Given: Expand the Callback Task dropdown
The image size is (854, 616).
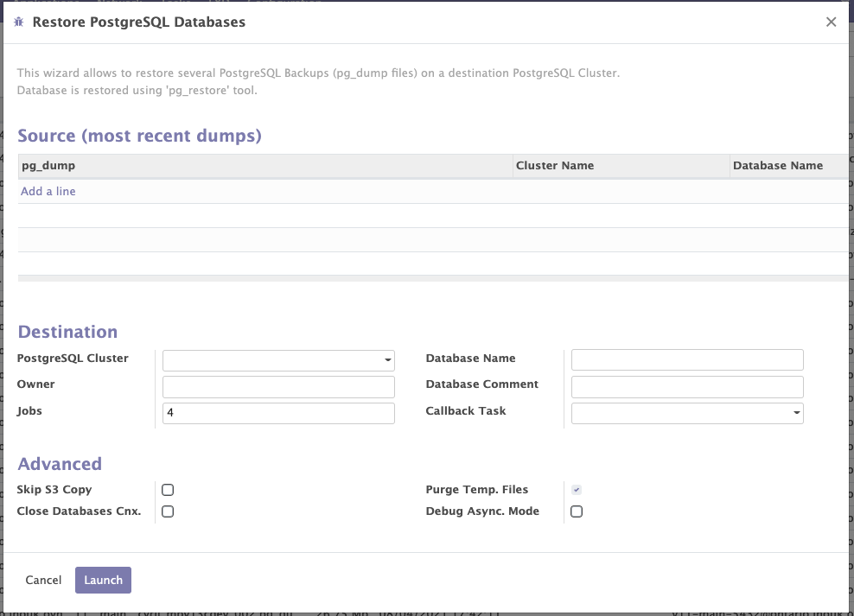Looking at the screenshot, I should [796, 414].
